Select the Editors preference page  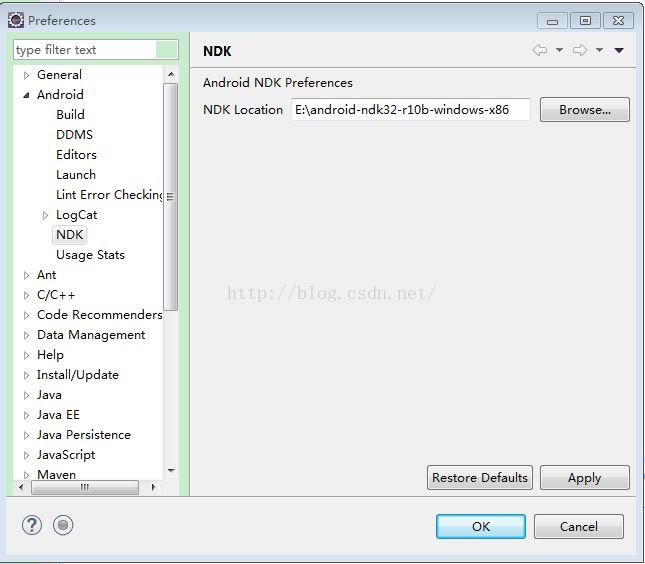(x=77, y=155)
